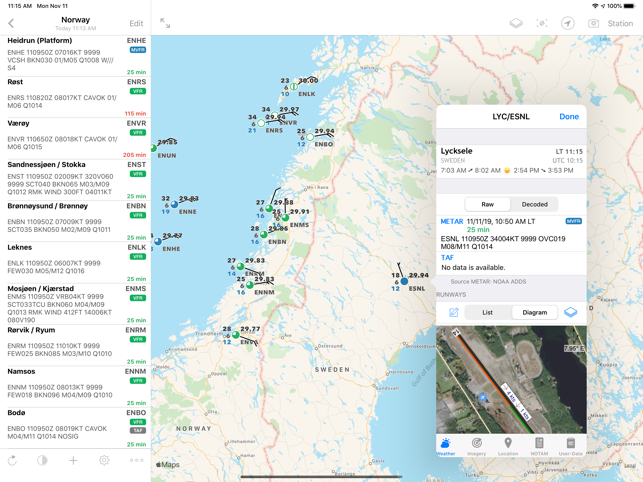Tap the camera snapshot icon

[593, 23]
